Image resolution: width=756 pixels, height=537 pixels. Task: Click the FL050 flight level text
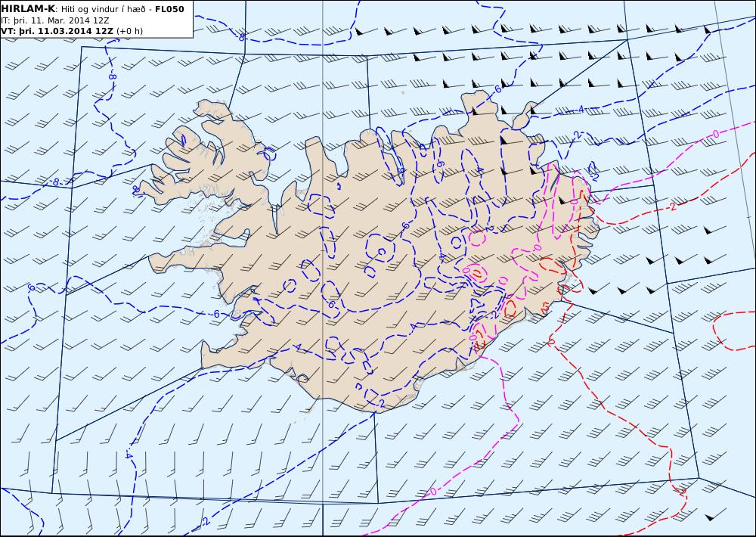[169, 9]
